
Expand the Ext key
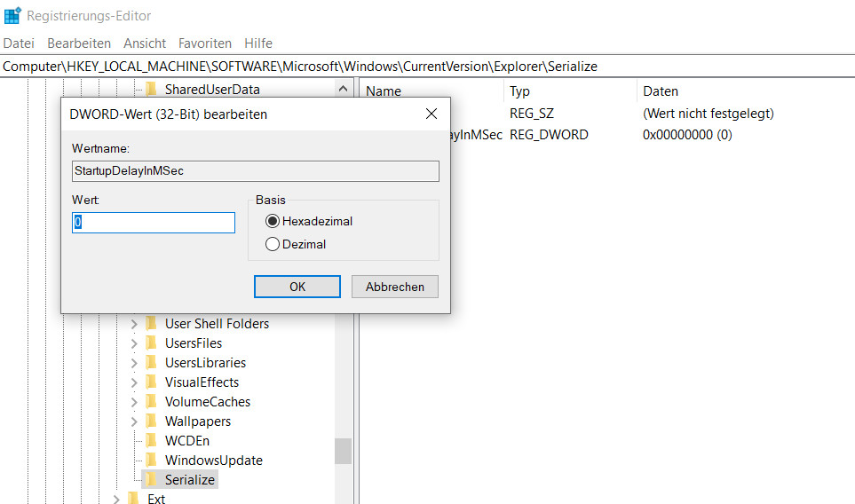pyautogui.click(x=116, y=499)
